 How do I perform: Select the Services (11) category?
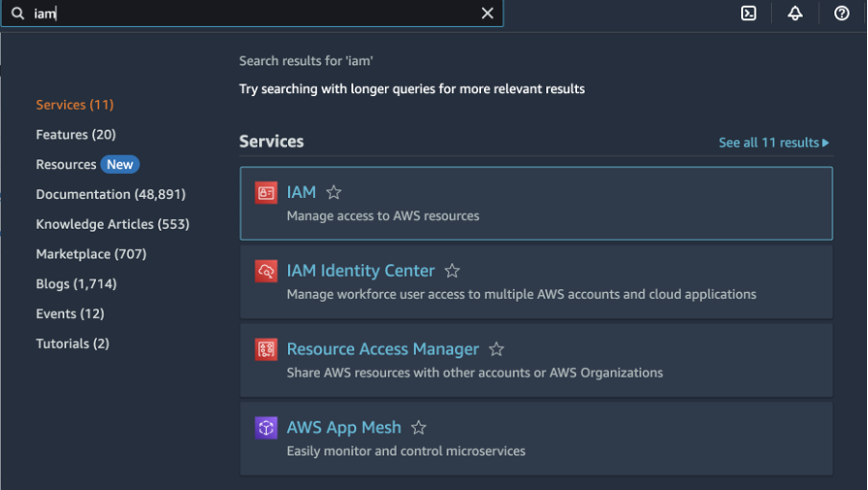(75, 105)
